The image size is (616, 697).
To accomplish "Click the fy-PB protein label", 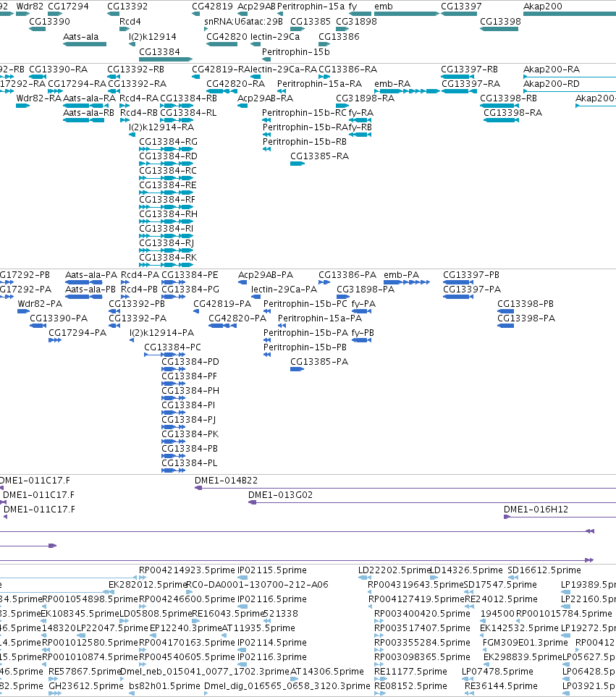I will [x=363, y=333].
